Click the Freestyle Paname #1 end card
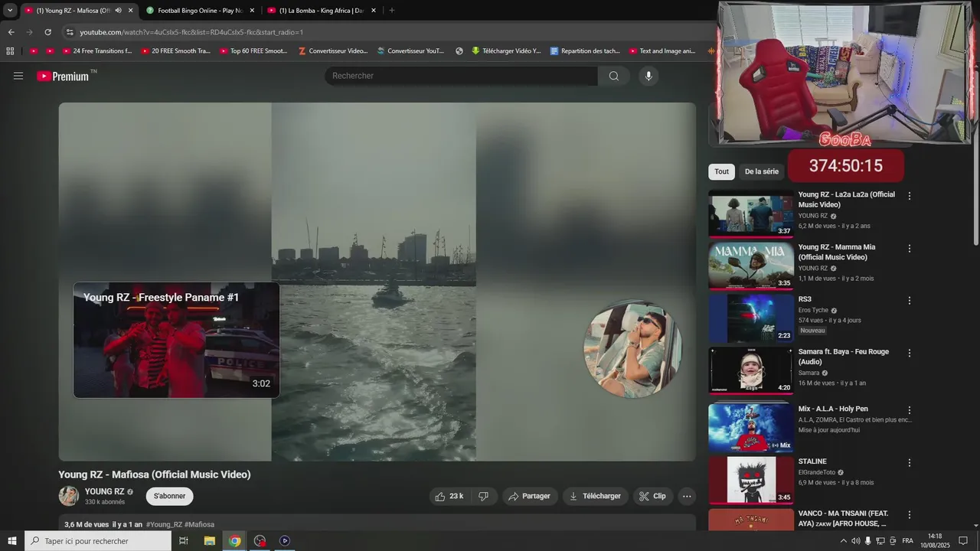The image size is (980, 551). tap(177, 340)
